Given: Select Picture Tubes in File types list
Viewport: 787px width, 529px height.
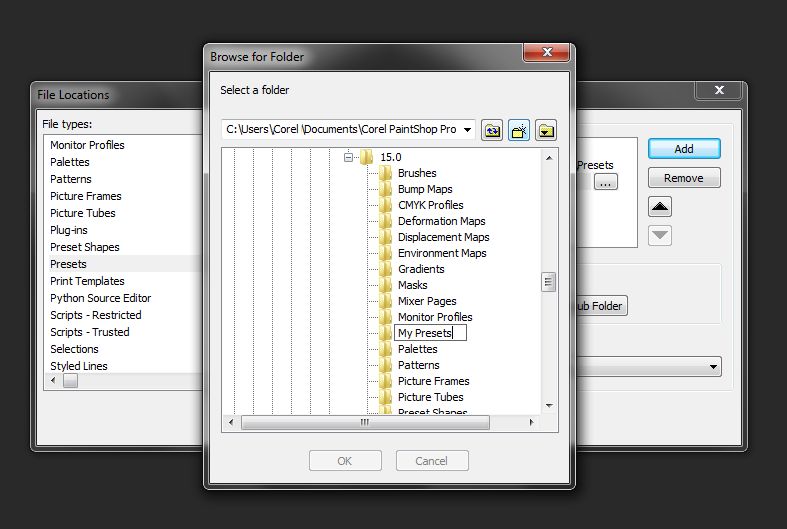Looking at the screenshot, I should coord(82,213).
